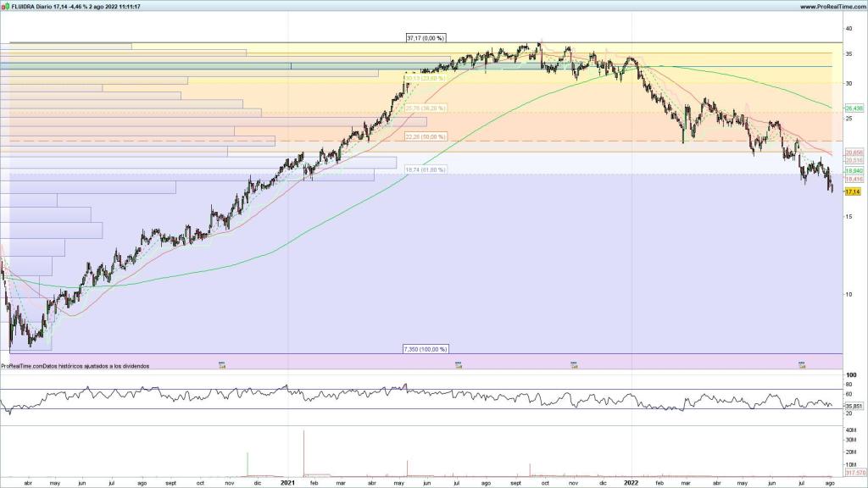Click the event icon below mid-2021
Screen dimensions: 868x488
click(459, 366)
